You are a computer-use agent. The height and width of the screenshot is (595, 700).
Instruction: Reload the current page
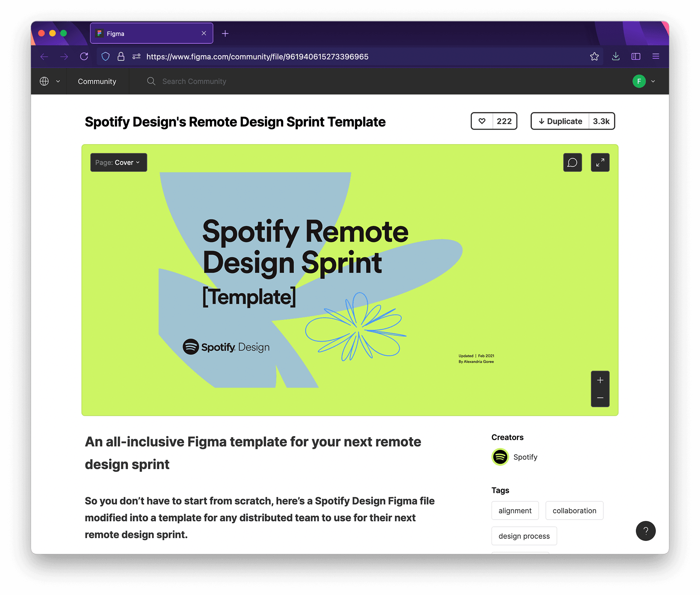[84, 57]
